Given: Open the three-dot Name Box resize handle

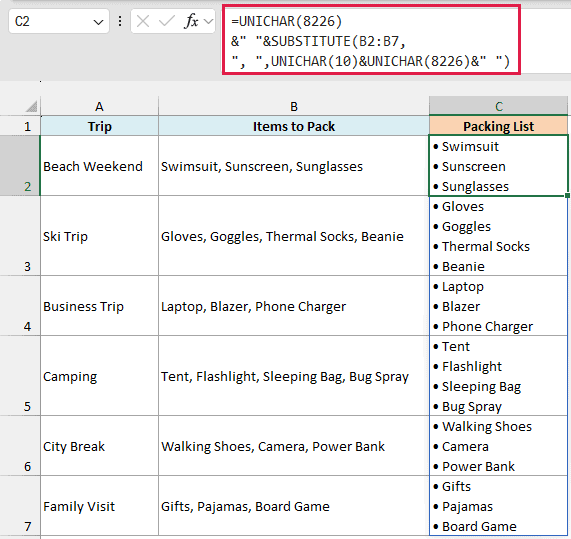Looking at the screenshot, I should pos(120,21).
